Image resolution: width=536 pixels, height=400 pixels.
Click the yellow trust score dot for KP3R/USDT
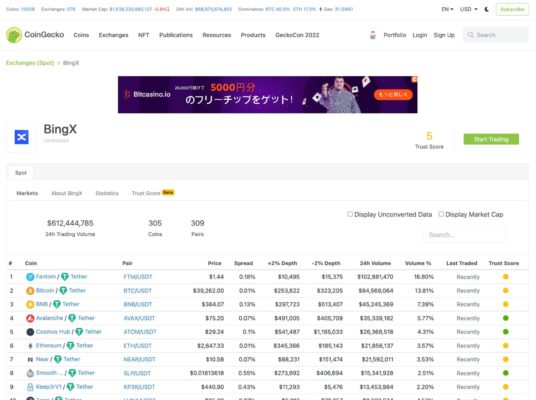pos(506,387)
